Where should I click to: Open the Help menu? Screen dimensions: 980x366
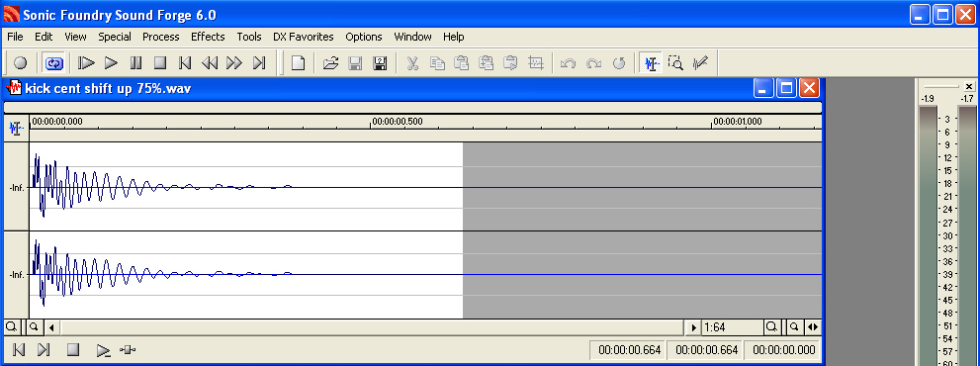(x=453, y=37)
